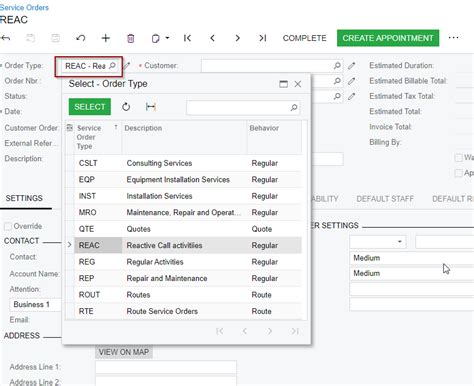Go to last record in toolbar
The width and height of the screenshot is (474, 386).
click(263, 38)
